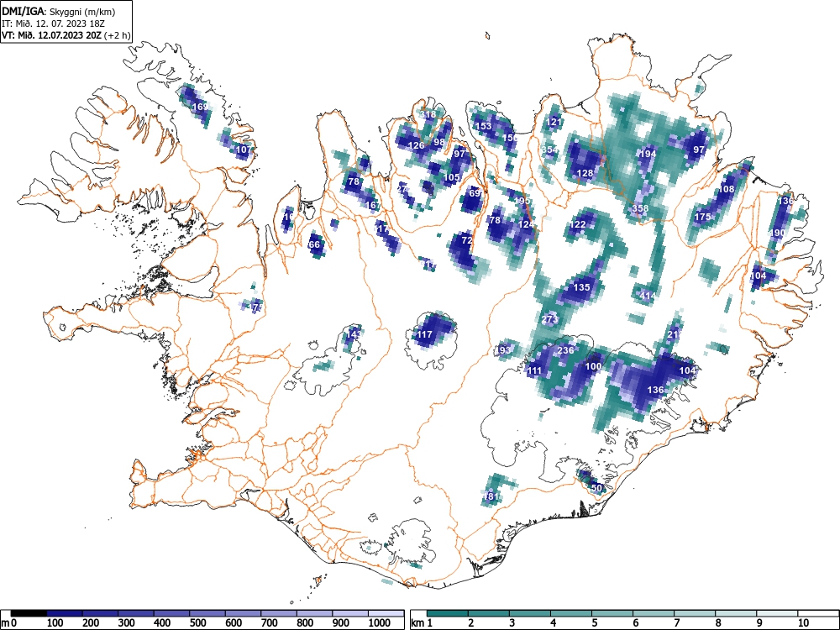
Task: Click the 273 visibility value on the map
Action: [549, 319]
